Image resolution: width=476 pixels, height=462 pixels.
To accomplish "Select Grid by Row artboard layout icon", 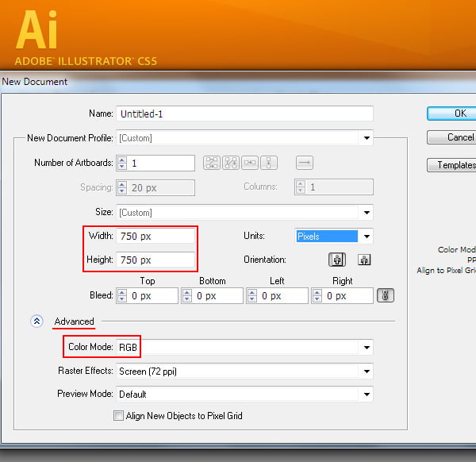I will pos(212,163).
